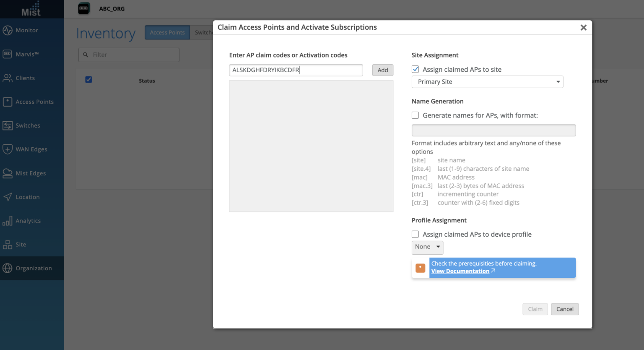Check Assign claimed APs to device profile
Screen dimensions: 644x350
pyautogui.click(x=415, y=234)
